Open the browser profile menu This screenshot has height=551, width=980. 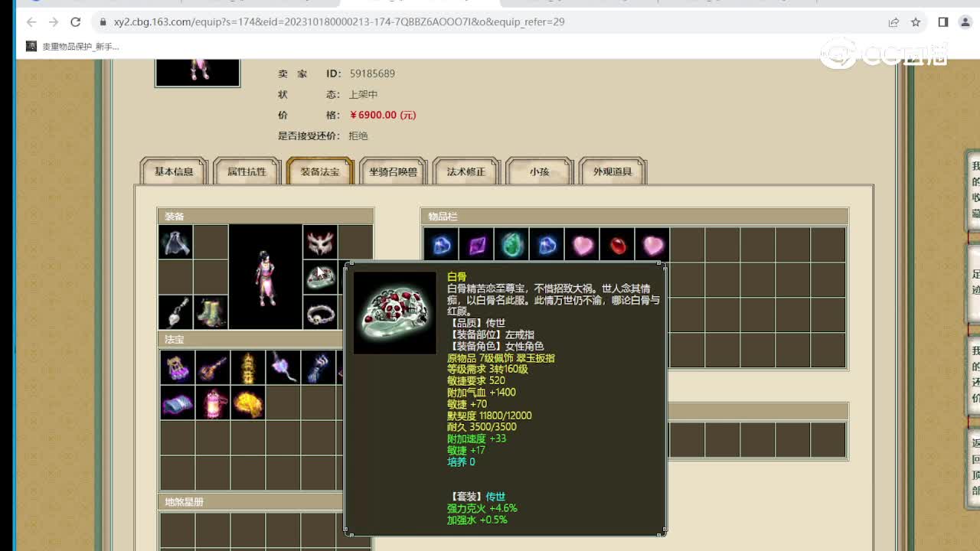965,22
